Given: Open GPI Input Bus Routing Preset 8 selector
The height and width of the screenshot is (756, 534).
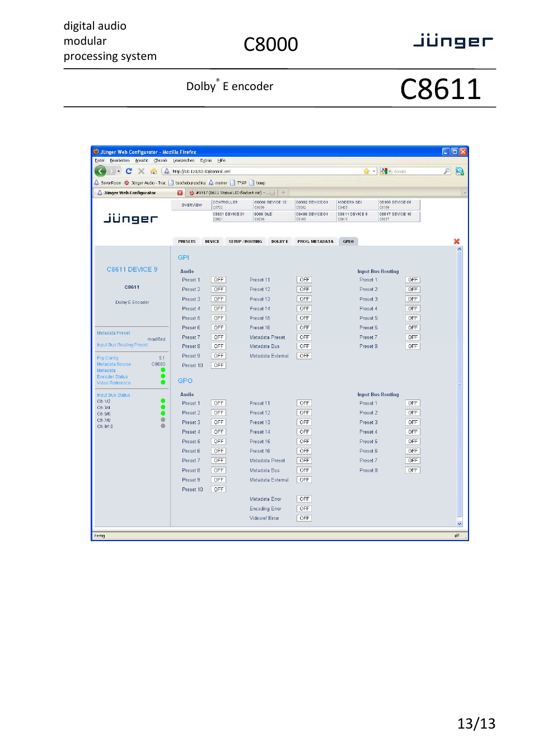Looking at the screenshot, I should tap(413, 346).
